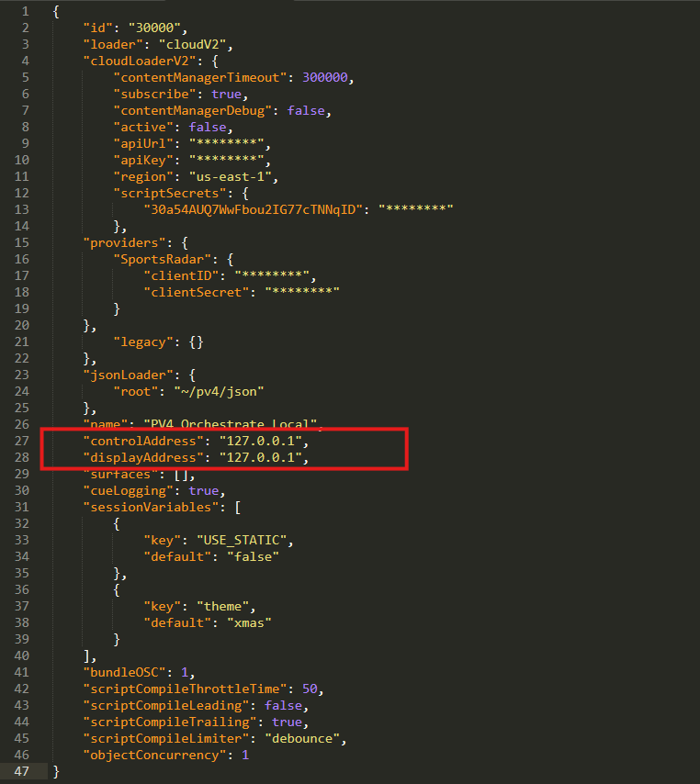
Task: Click the "id" key on line 2
Action: click(x=98, y=28)
